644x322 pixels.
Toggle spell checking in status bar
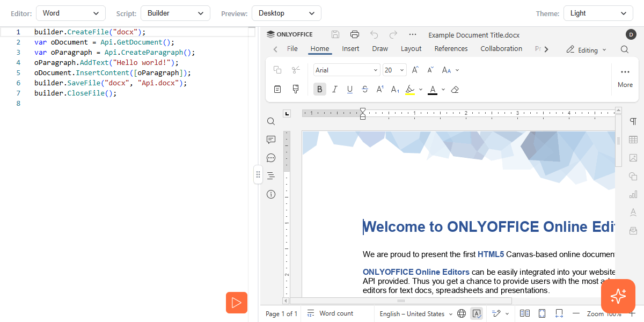tap(477, 313)
